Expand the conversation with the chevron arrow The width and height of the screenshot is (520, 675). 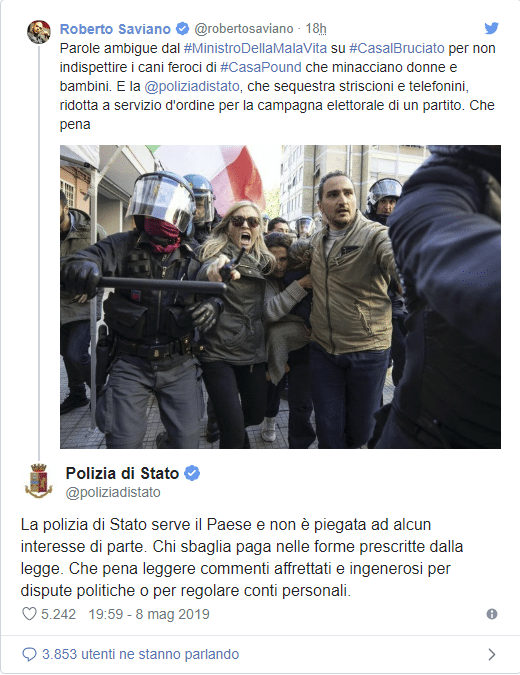(492, 654)
